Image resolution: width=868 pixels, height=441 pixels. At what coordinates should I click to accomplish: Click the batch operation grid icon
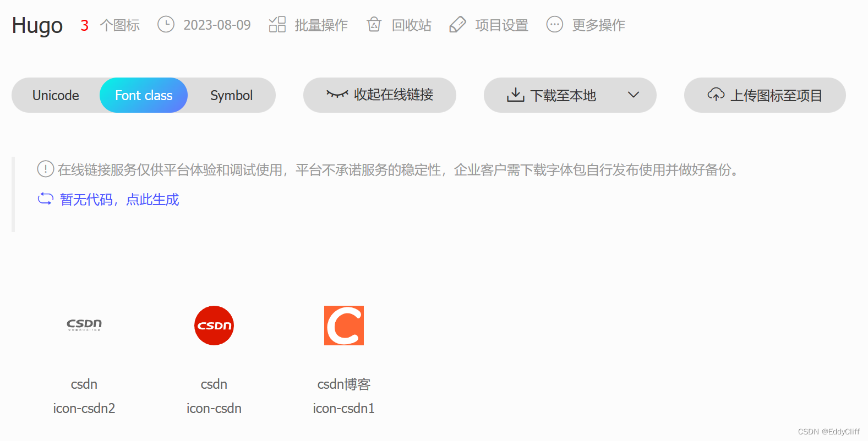click(x=277, y=24)
